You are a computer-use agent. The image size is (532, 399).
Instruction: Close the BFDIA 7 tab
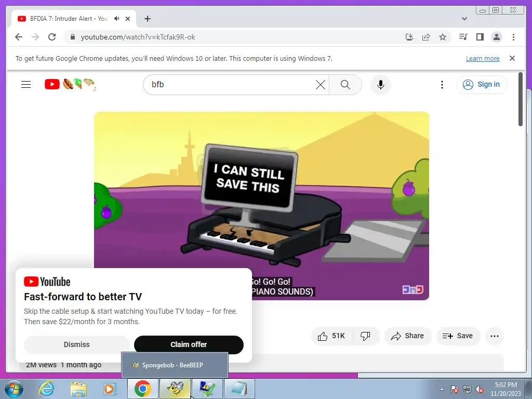click(128, 19)
